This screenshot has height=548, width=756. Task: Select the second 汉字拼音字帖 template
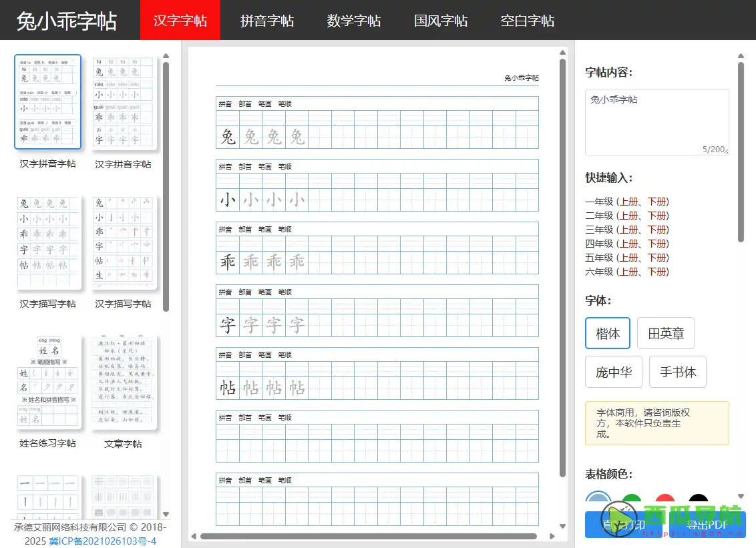pos(124,101)
